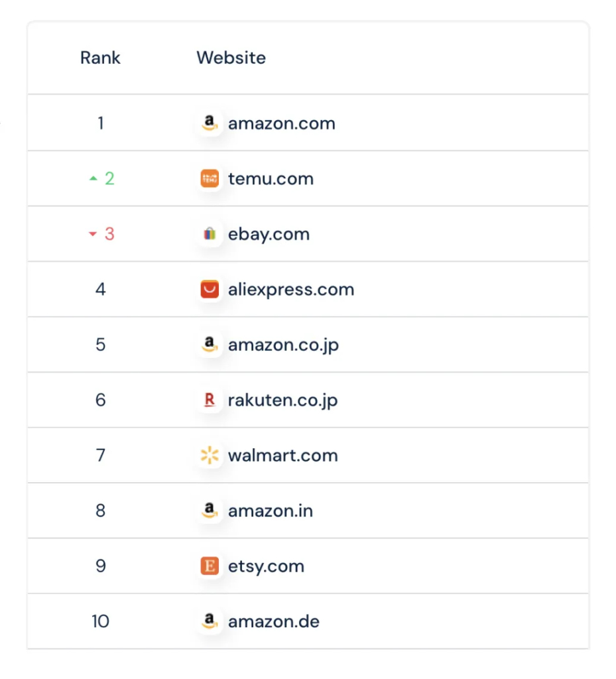Click the eBay shopping bag icon

210,234
